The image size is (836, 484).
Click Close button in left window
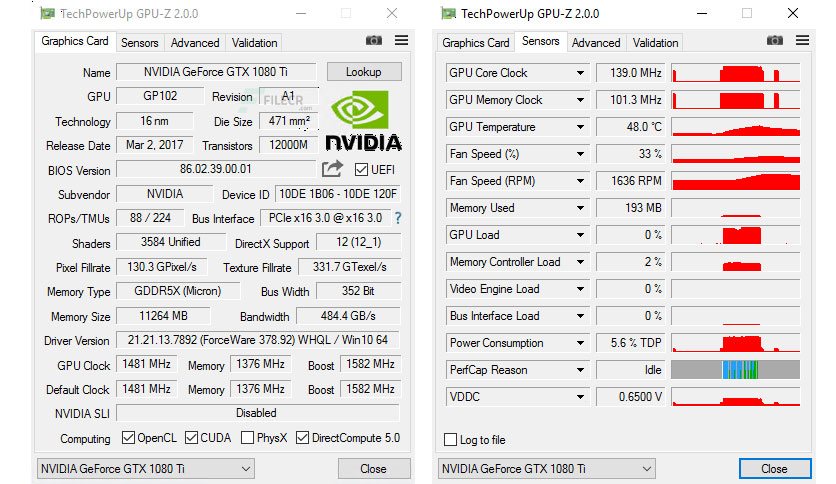tap(373, 469)
